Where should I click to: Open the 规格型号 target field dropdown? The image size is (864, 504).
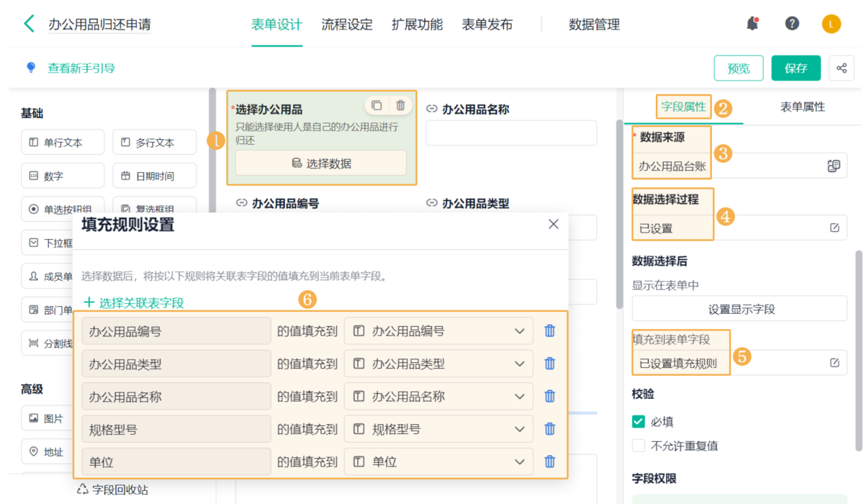(519, 430)
